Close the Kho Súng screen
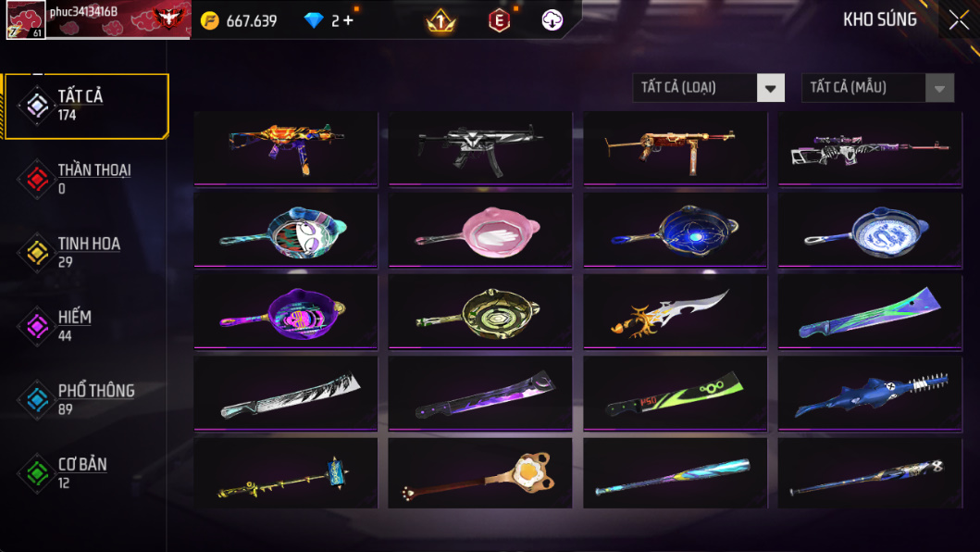980x552 pixels. pos(959,20)
